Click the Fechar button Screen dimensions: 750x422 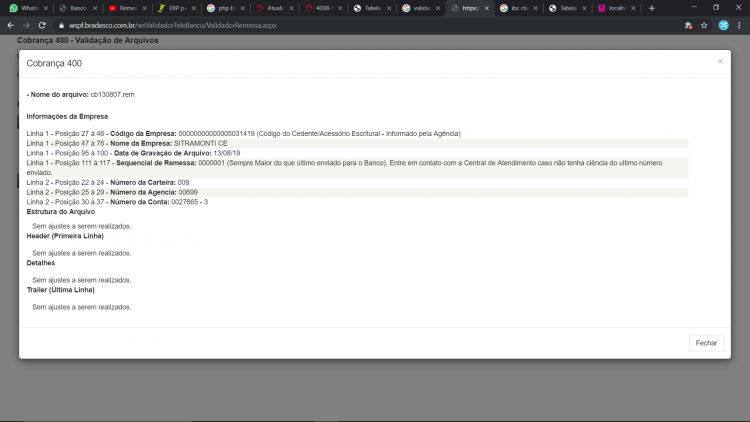706,343
